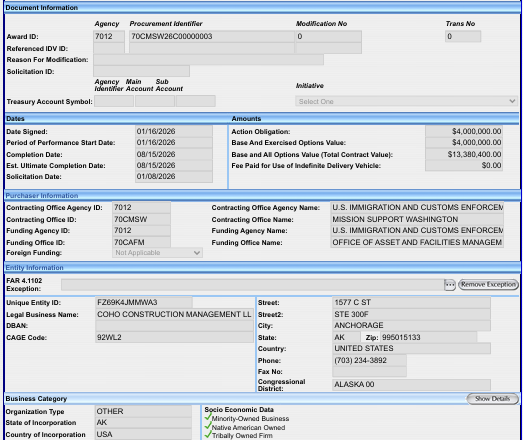The width and height of the screenshot is (523, 440).
Task: Click the Award ID Agency field 7012
Action: pos(109,36)
